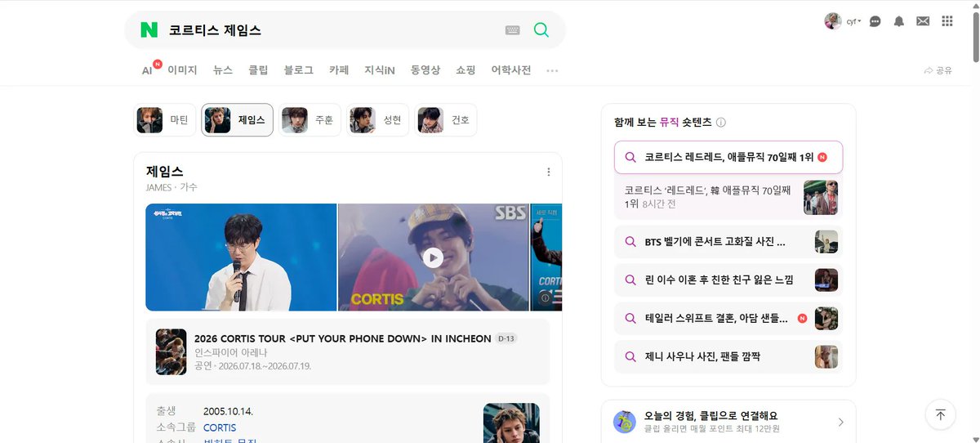This screenshot has width=980, height=443.
Task: Switch to the AI tab
Action: (x=147, y=70)
